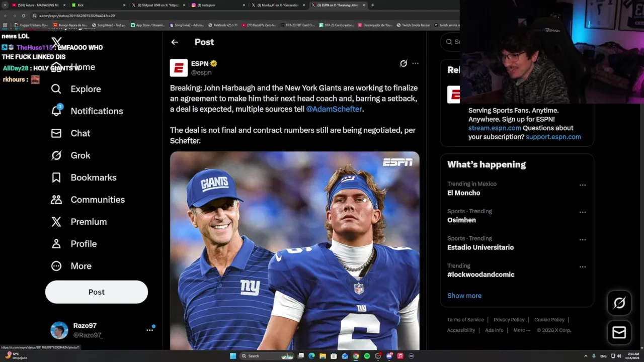Open Grok from the left sidebar
Viewport: 644px width, 362px height.
[x=70, y=155]
